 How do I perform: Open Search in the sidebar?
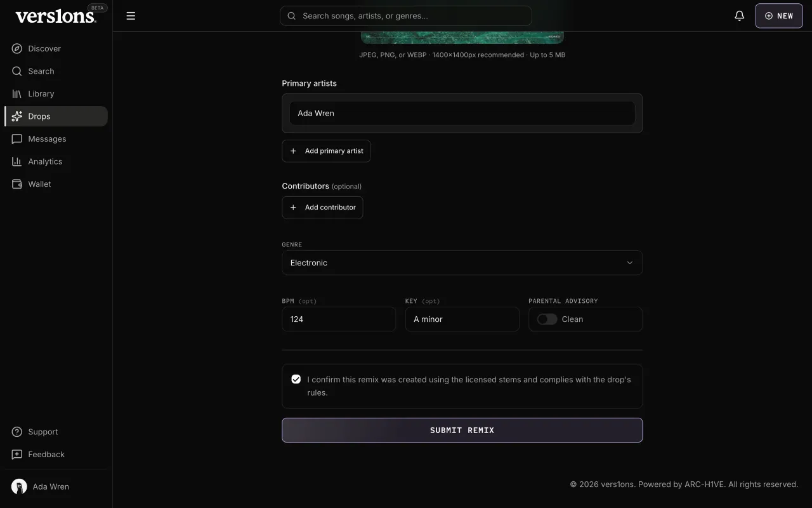tap(56, 71)
